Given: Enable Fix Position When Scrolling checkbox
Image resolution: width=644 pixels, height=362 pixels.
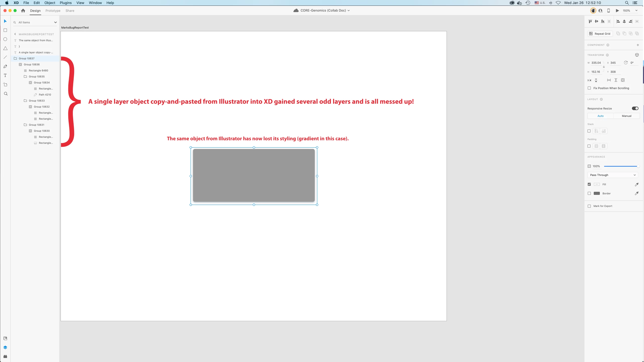Looking at the screenshot, I should tap(589, 88).
